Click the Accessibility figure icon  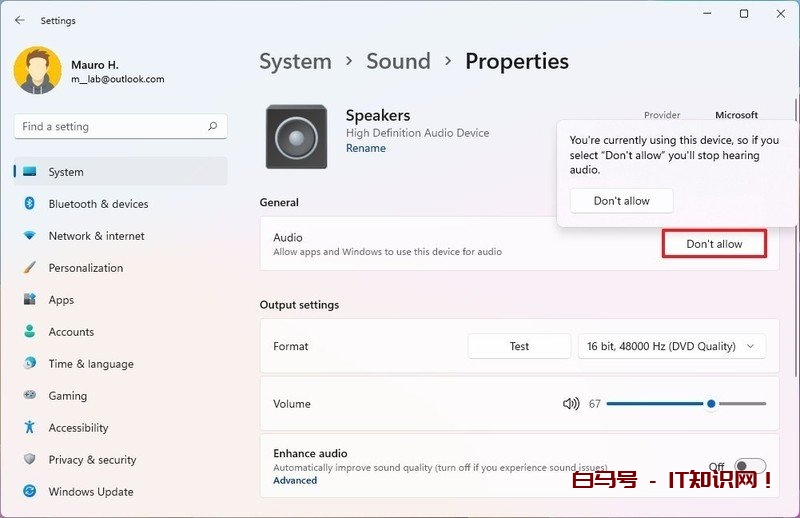point(30,428)
